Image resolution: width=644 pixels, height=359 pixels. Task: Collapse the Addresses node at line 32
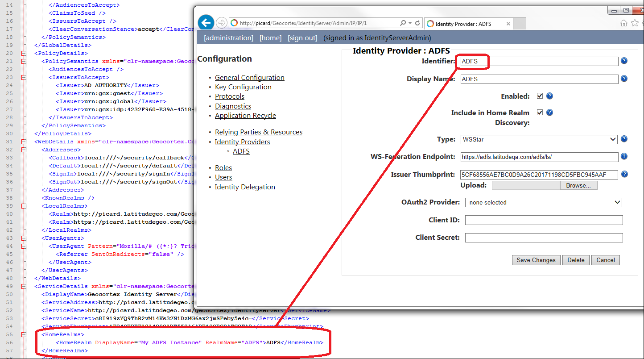(24, 150)
